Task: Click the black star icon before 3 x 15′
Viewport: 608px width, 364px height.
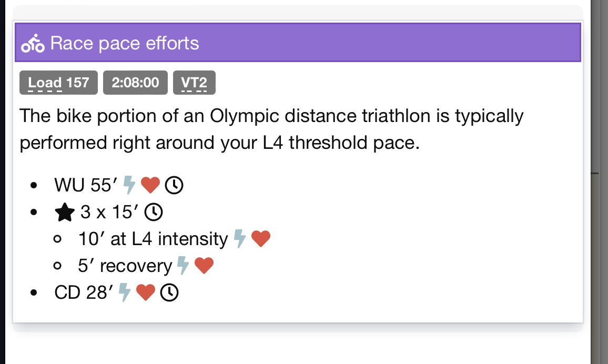Action: 65,212
